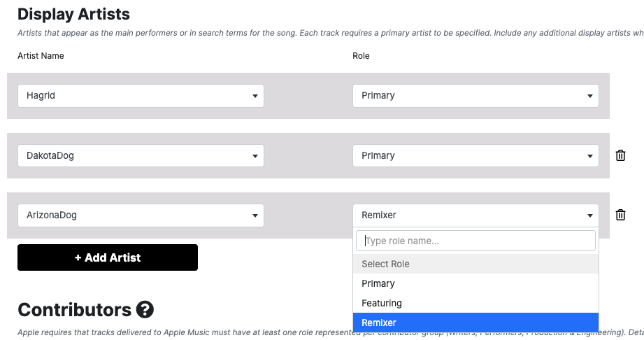The image size is (644, 340).
Task: Delete the ArizonaDog artist row
Action: point(620,215)
